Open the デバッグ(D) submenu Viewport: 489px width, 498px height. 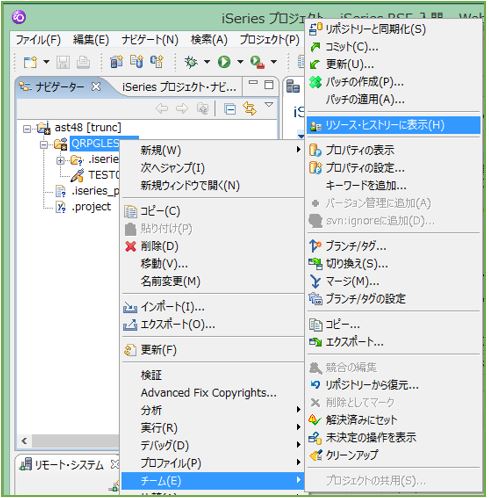[x=213, y=446]
